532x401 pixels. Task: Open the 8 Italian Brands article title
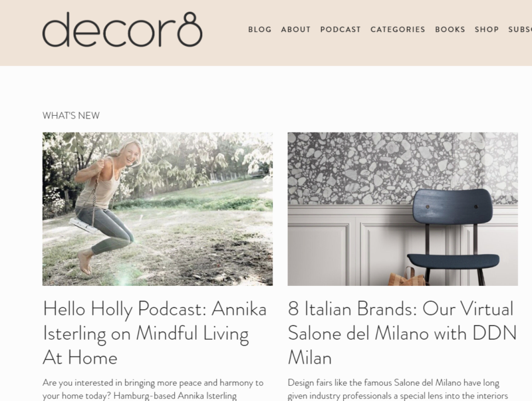402,333
